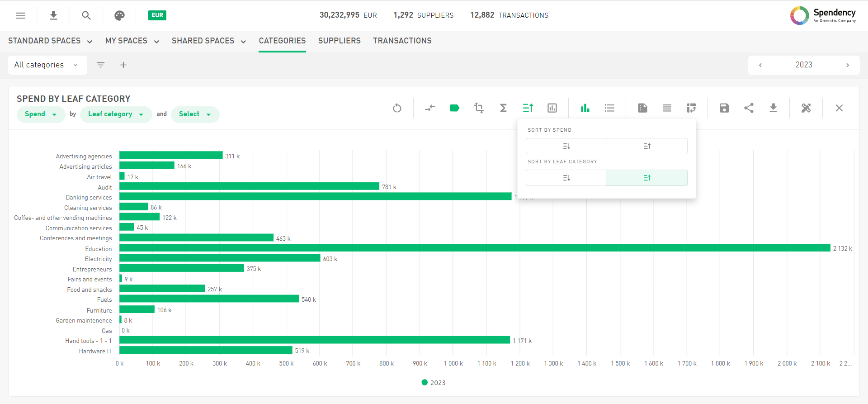Open the Leaf category dimension dropdown

[116, 114]
